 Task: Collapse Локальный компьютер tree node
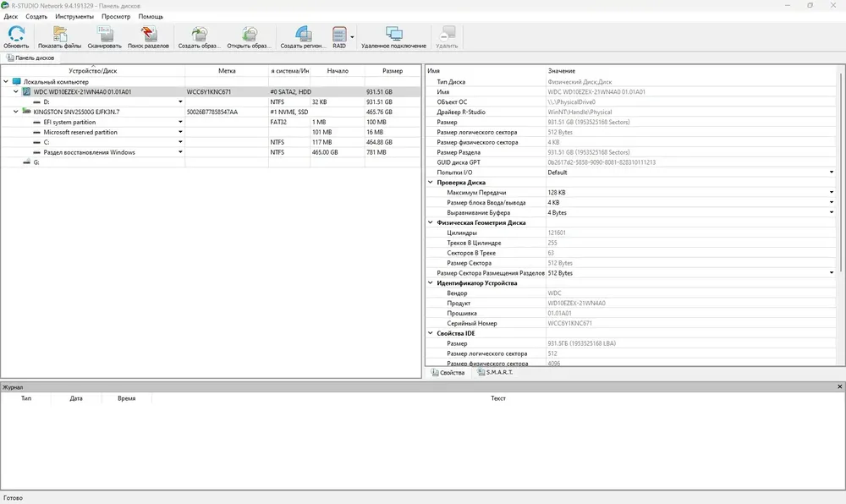coord(6,81)
